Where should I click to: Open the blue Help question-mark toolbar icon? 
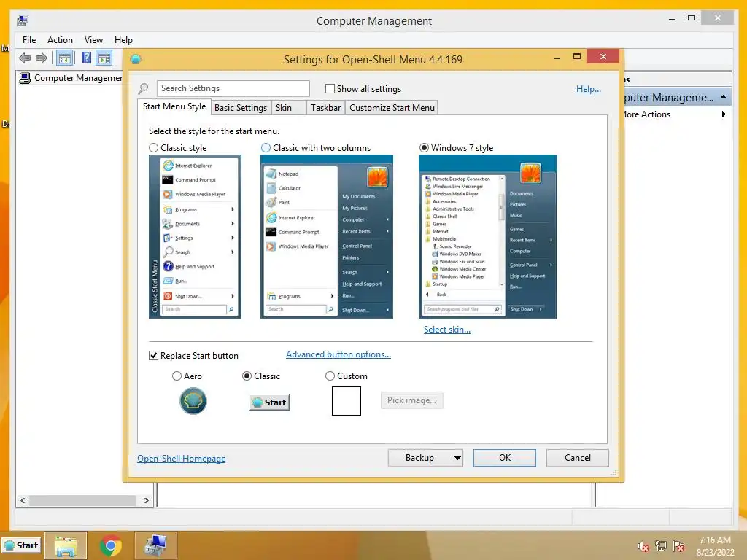[x=86, y=58]
